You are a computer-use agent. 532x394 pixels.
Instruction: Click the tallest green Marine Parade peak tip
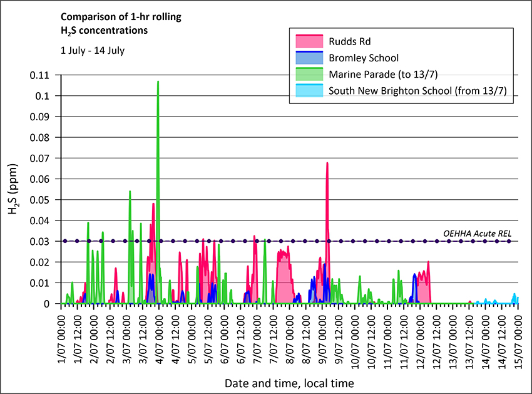tap(158, 81)
